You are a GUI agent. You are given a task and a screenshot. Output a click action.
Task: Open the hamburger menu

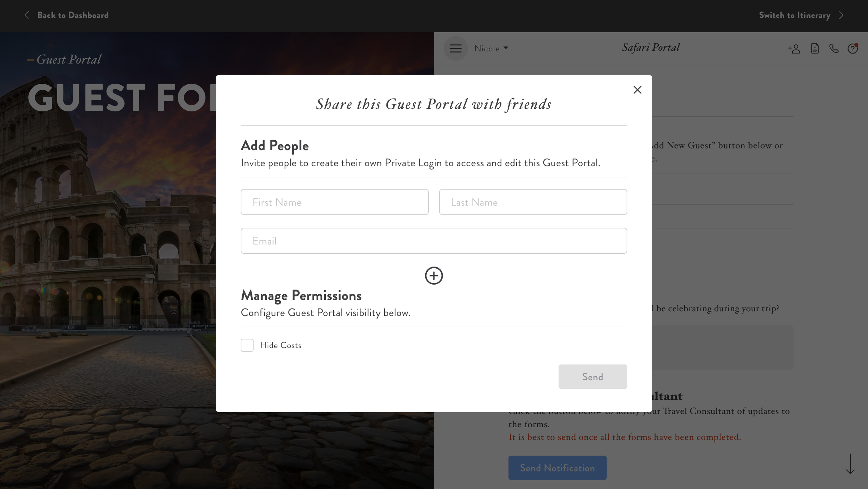[456, 49]
